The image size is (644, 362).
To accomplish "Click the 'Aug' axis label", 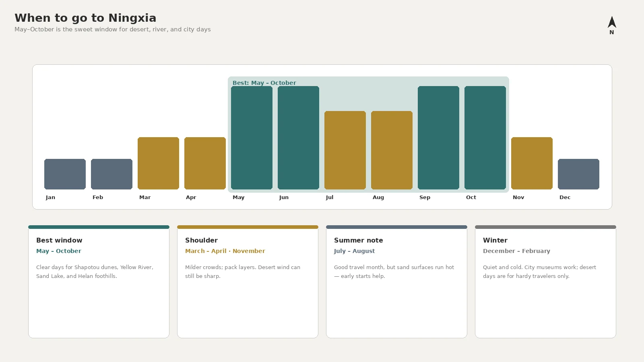I will pyautogui.click(x=378, y=197).
